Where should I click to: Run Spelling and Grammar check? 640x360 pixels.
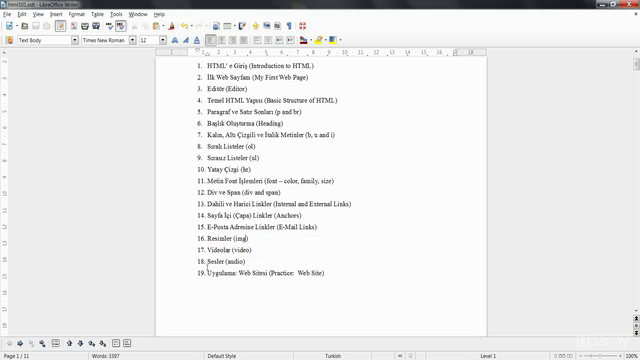click(109, 26)
